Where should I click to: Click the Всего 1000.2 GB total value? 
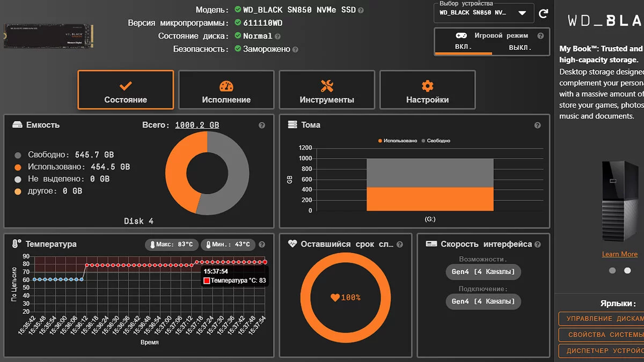click(197, 125)
